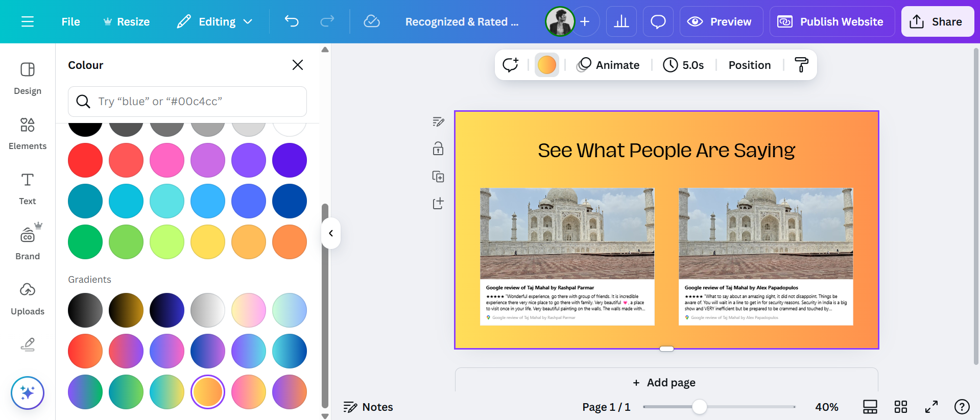Collapse the side panel with chevron

point(331,233)
